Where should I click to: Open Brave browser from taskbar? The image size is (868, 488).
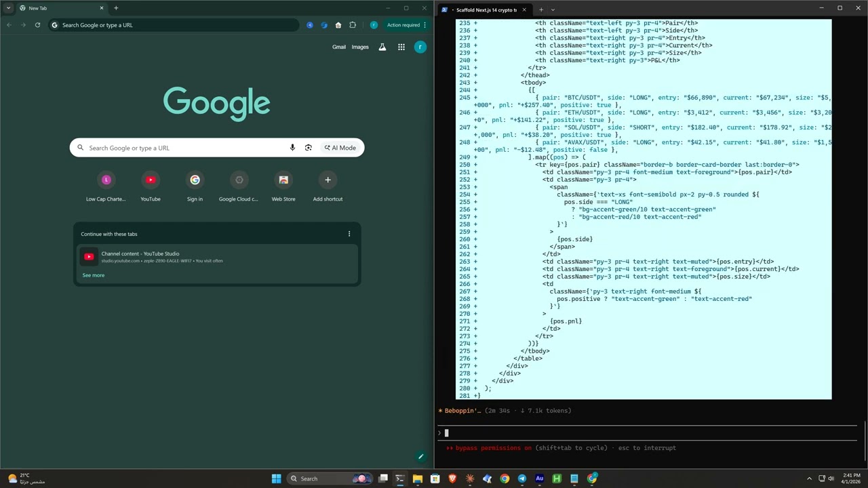tap(453, 479)
